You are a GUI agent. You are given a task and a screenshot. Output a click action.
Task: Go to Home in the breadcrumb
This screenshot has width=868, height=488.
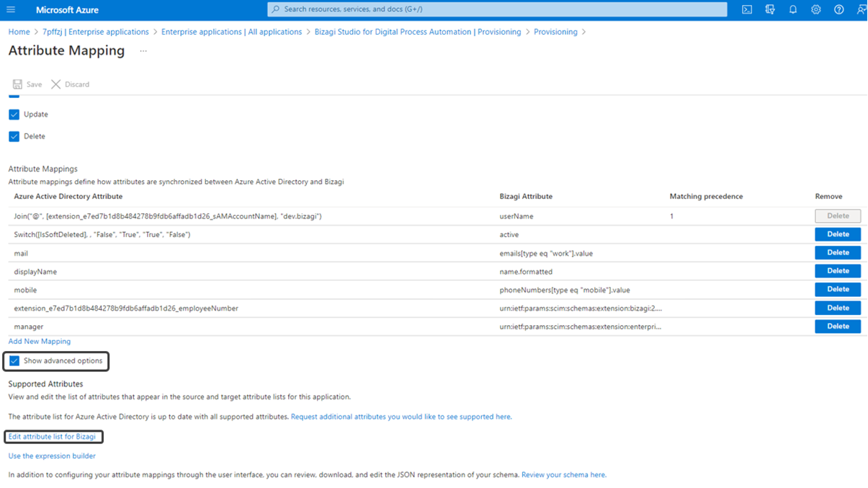19,32
